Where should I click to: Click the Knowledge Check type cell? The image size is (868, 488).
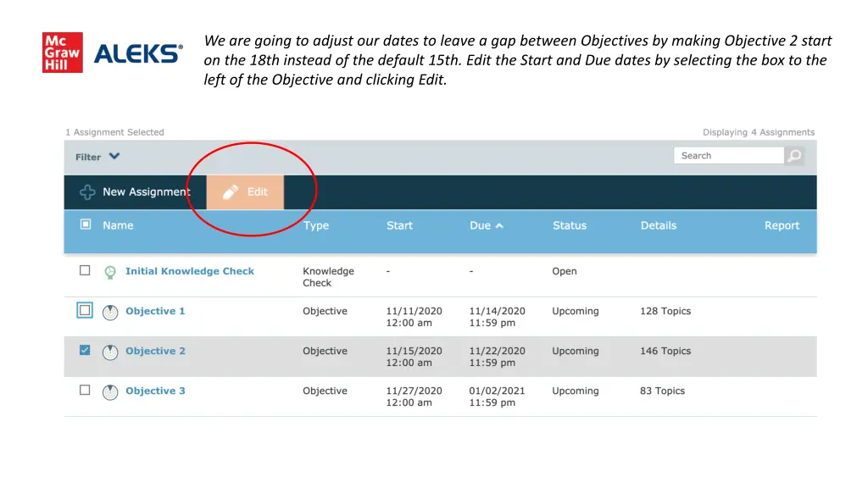[x=328, y=277]
